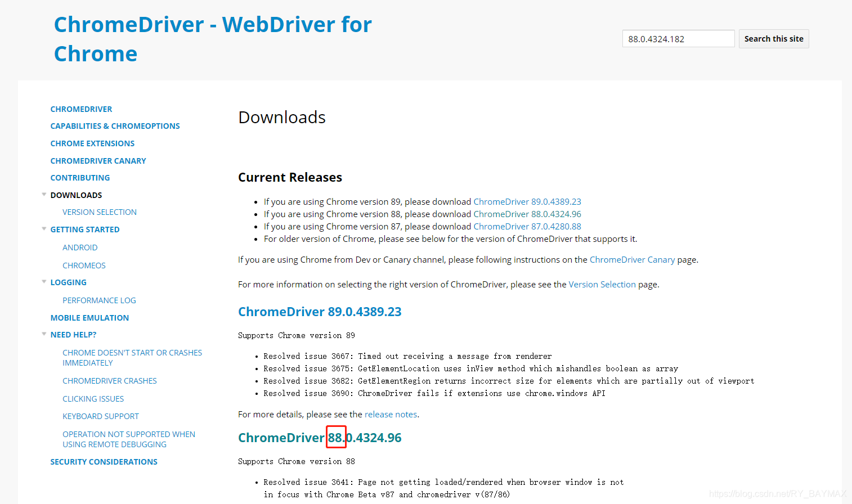The width and height of the screenshot is (852, 504).
Task: Open the CHROME EXTENSIONS sidebar page
Action: coord(92,143)
